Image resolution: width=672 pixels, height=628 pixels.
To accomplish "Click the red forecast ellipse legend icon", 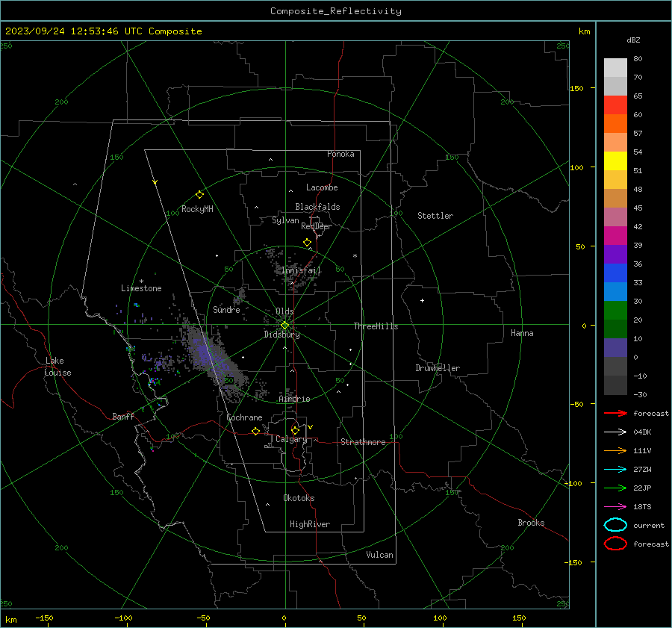I will [615, 544].
